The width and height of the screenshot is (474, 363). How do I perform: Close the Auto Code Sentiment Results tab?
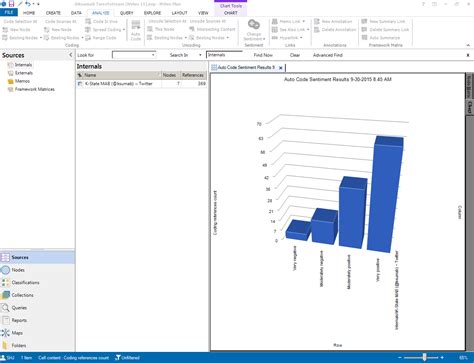[281, 68]
